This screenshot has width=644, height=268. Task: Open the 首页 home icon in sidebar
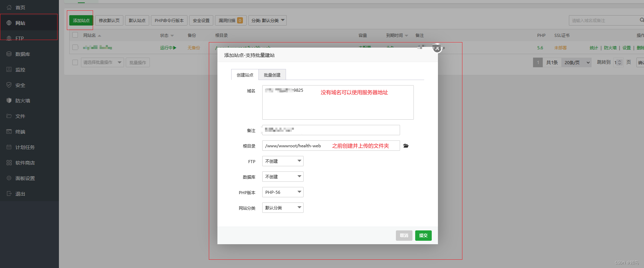tap(9, 7)
